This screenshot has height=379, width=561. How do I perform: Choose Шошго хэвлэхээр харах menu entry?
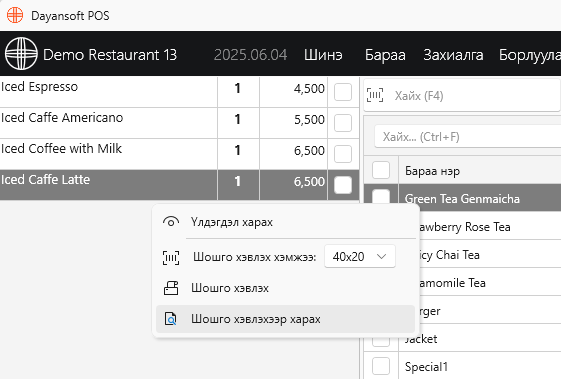(x=286, y=319)
